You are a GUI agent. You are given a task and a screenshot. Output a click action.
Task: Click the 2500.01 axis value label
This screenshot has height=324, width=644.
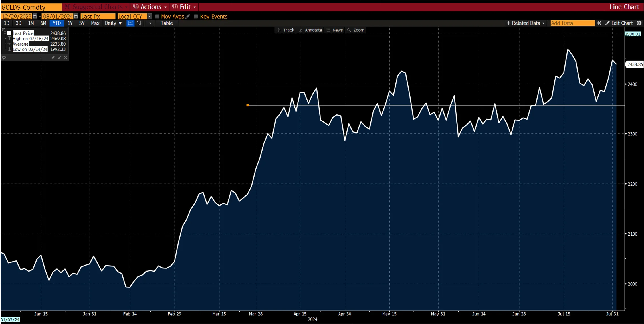pyautogui.click(x=633, y=34)
